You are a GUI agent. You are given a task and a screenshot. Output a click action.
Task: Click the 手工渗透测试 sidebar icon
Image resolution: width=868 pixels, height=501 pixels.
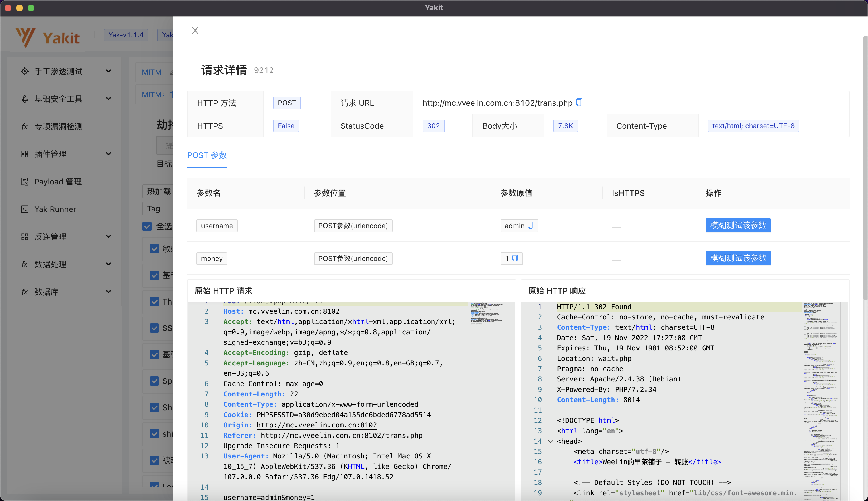tap(24, 71)
